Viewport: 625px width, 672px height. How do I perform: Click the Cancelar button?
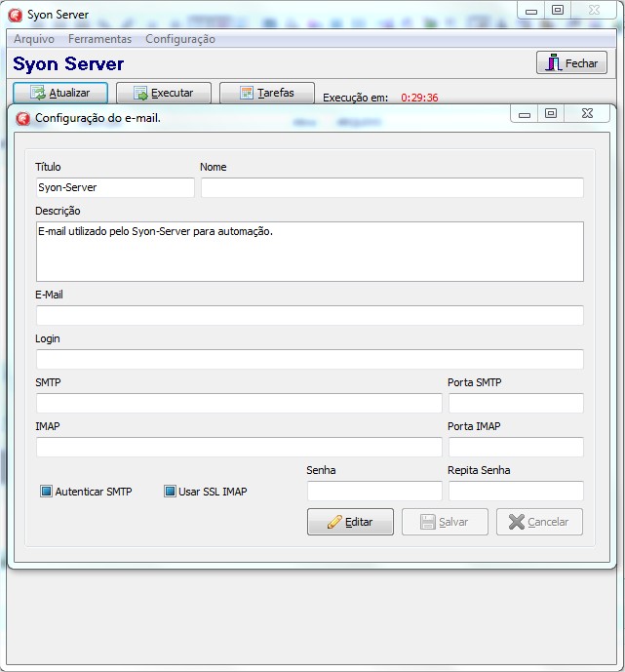coord(539,522)
